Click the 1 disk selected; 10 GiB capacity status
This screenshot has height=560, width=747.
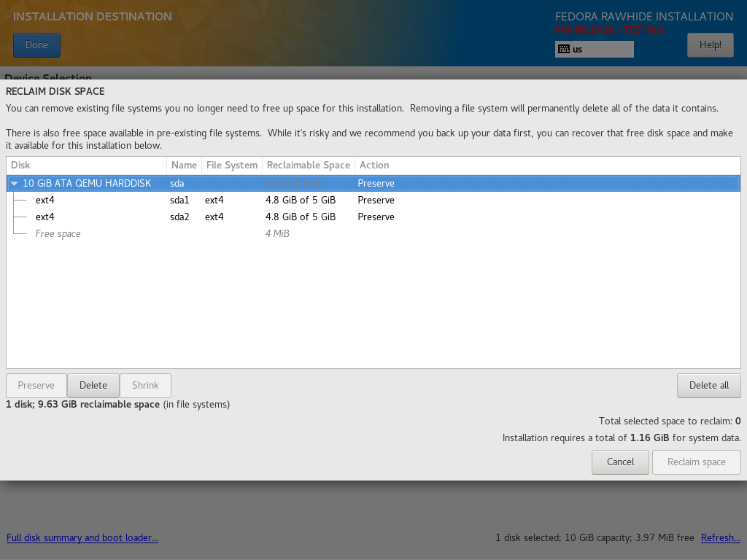[595, 537]
